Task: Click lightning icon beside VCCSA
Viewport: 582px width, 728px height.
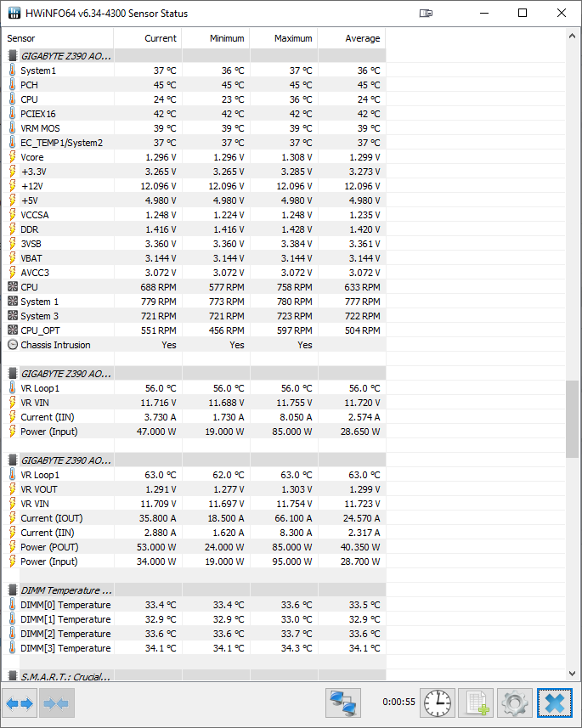Action: 13,215
